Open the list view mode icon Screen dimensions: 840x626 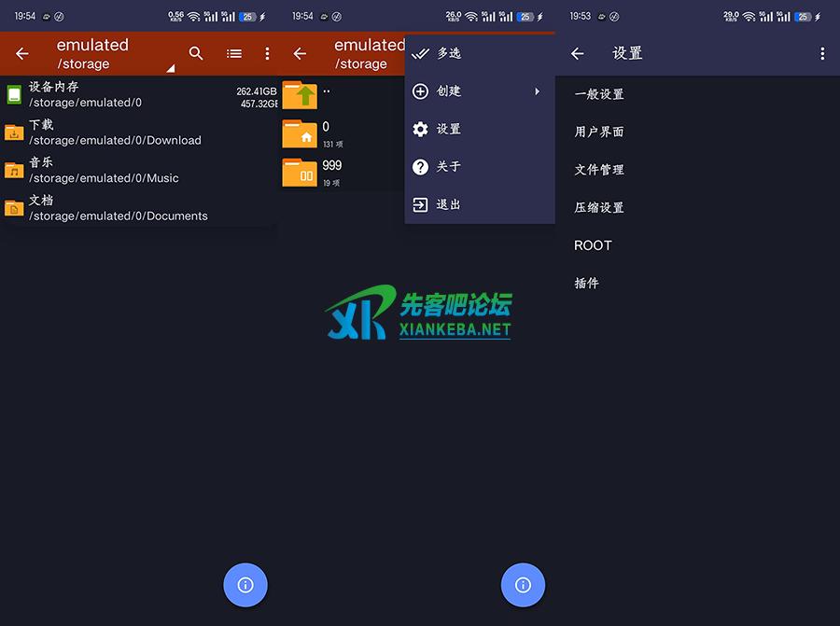234,54
